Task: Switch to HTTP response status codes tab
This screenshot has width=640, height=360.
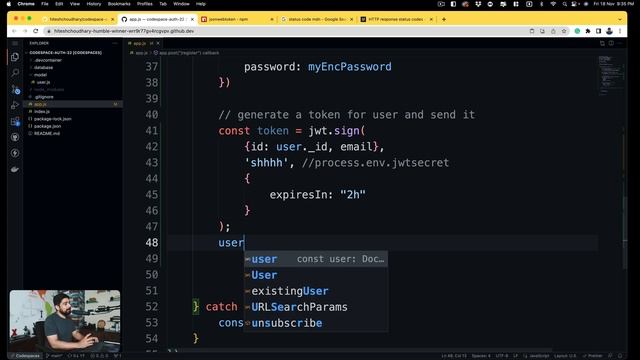Action: pos(395,19)
